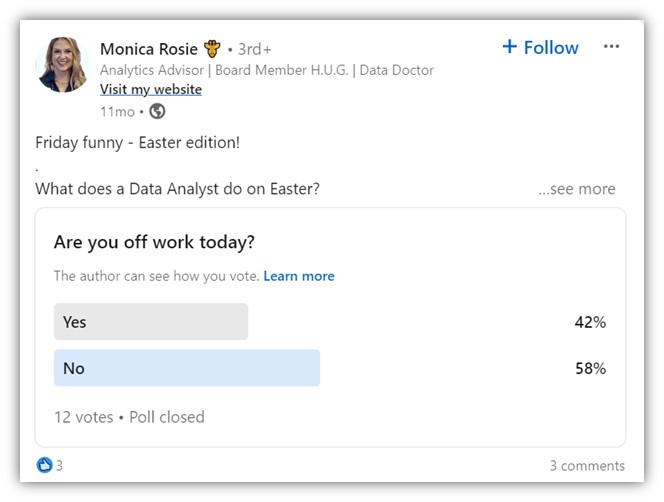
Task: Click Monica Rosie's profile photo
Action: pos(63,64)
